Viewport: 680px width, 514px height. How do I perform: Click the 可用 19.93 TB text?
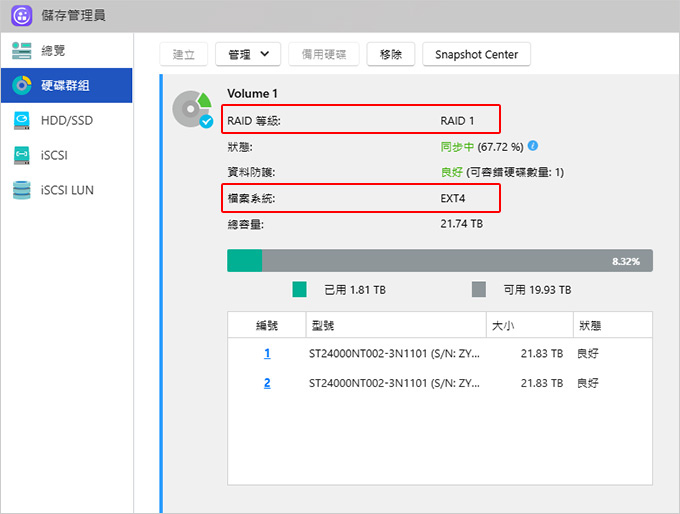click(x=537, y=290)
